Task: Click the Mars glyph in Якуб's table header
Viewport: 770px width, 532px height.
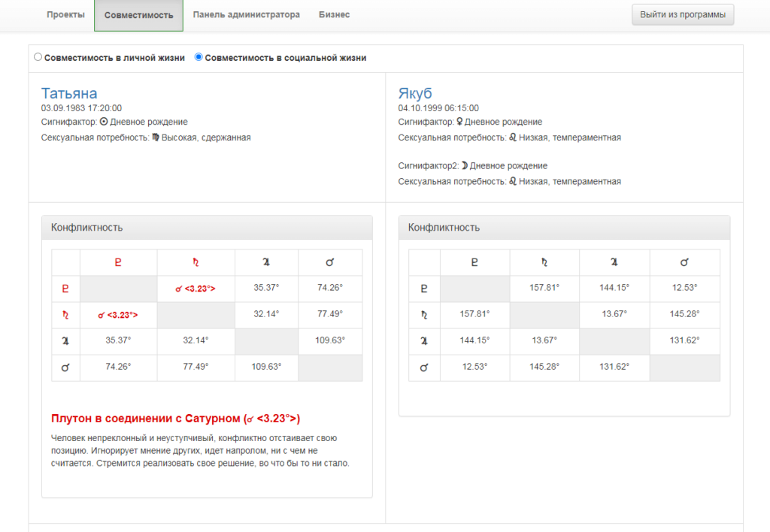Action: tap(684, 262)
